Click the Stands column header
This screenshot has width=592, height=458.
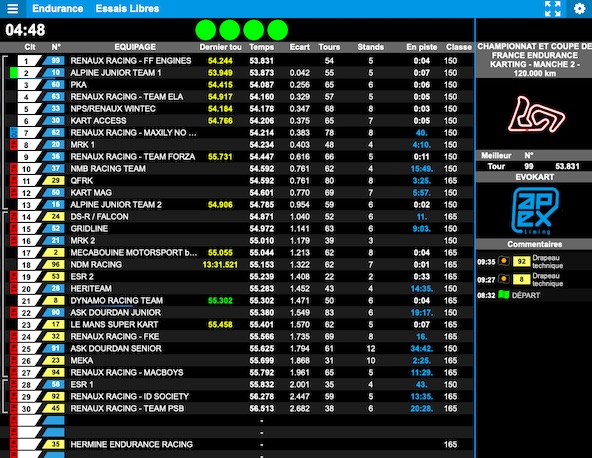point(370,47)
